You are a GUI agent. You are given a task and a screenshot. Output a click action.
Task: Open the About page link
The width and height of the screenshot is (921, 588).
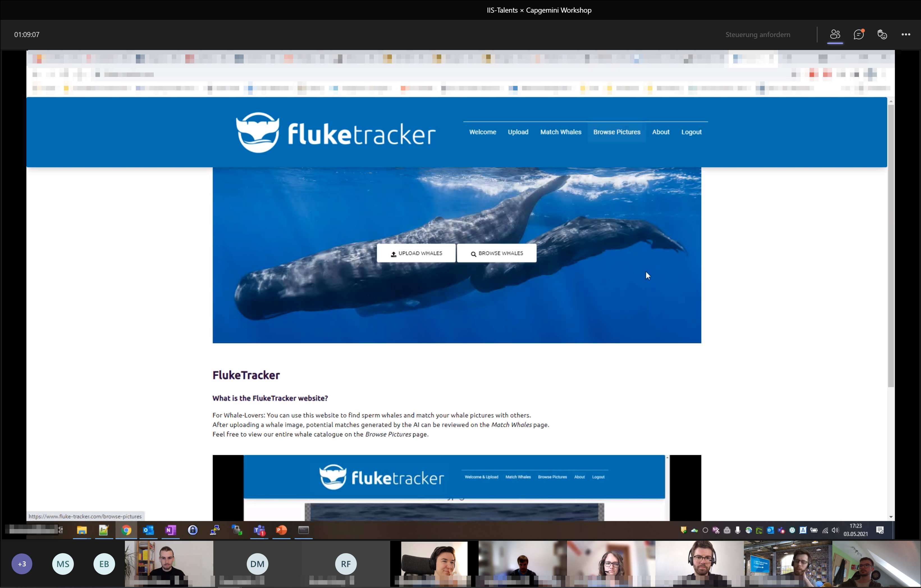pyautogui.click(x=661, y=132)
